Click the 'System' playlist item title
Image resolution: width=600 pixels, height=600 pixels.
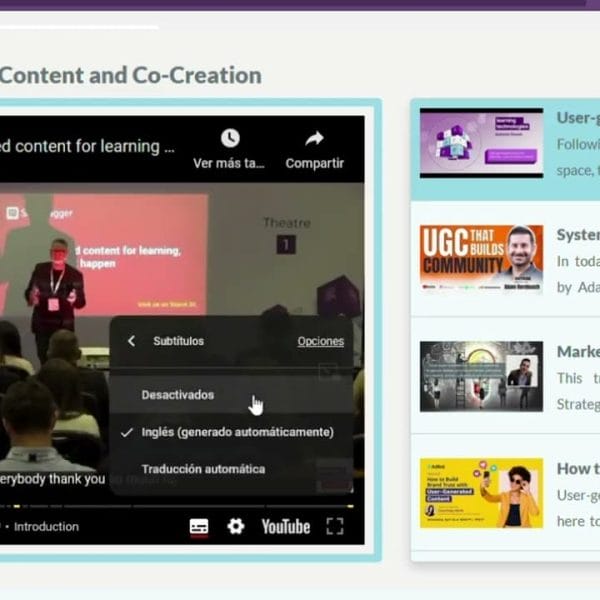(578, 235)
